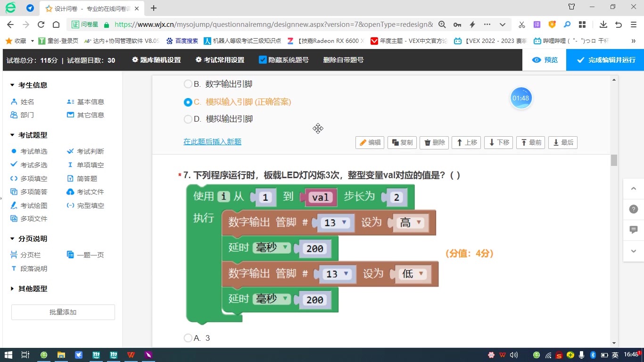Move question up with 上移 button
644x362 pixels.
coord(466,142)
